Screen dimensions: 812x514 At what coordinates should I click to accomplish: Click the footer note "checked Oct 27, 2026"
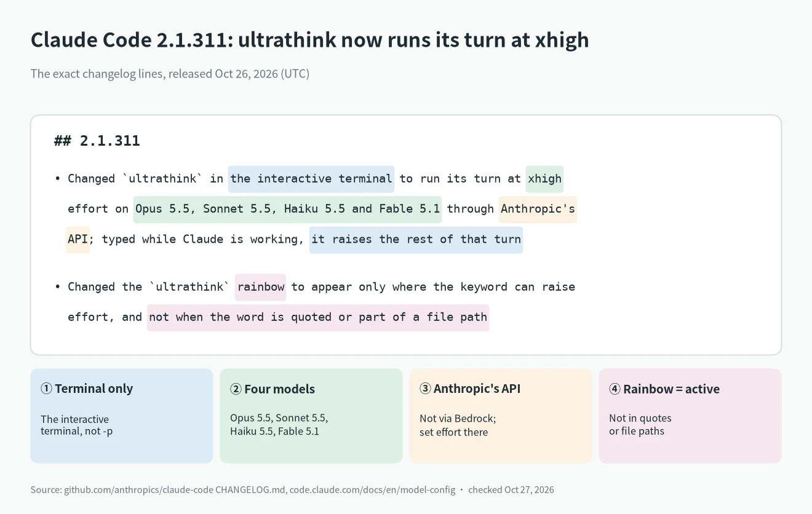[511, 490]
